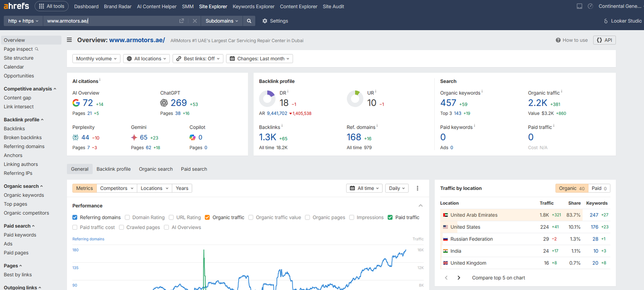644x290 pixels.
Task: Open external link icon in URL bar
Action: click(182, 21)
